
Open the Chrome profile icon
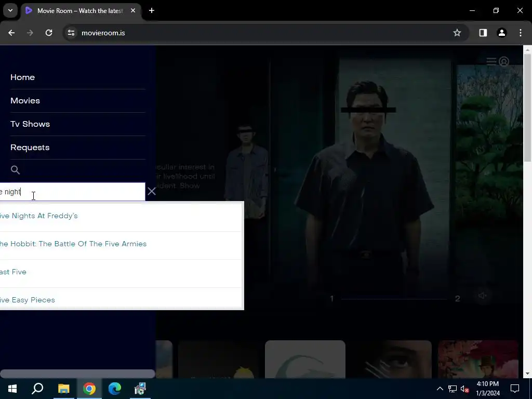click(502, 33)
